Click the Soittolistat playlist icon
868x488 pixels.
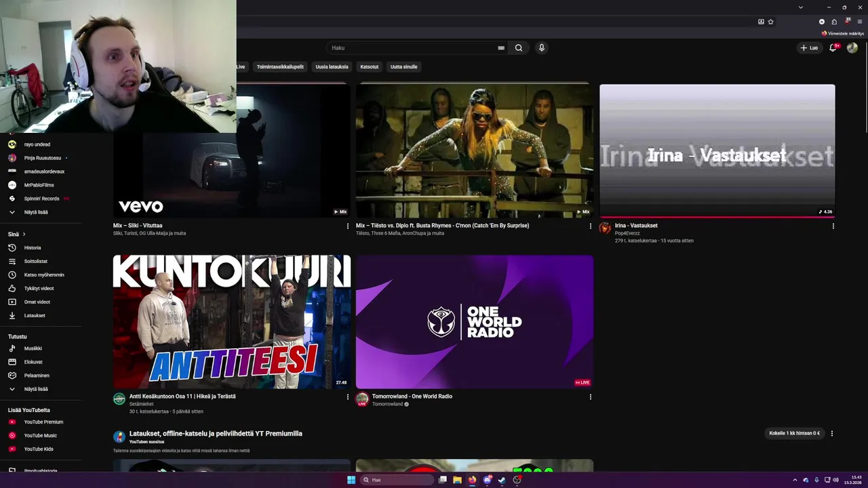click(12, 262)
